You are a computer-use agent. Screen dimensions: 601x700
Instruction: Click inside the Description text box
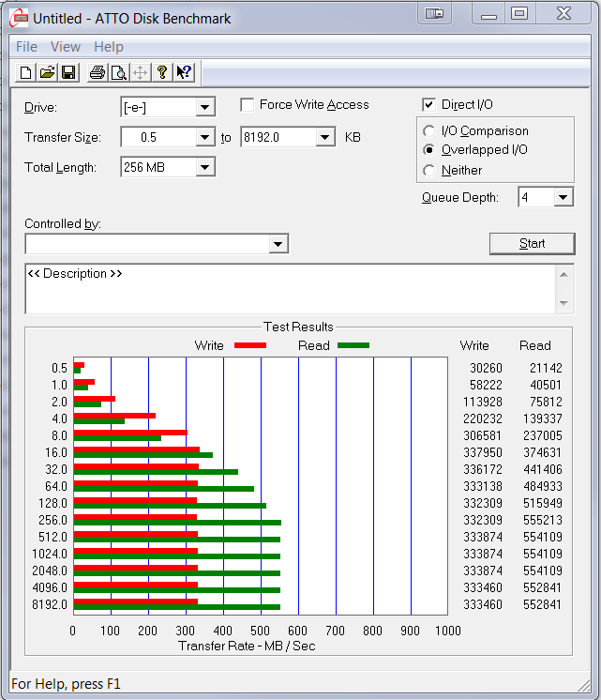click(x=281, y=289)
